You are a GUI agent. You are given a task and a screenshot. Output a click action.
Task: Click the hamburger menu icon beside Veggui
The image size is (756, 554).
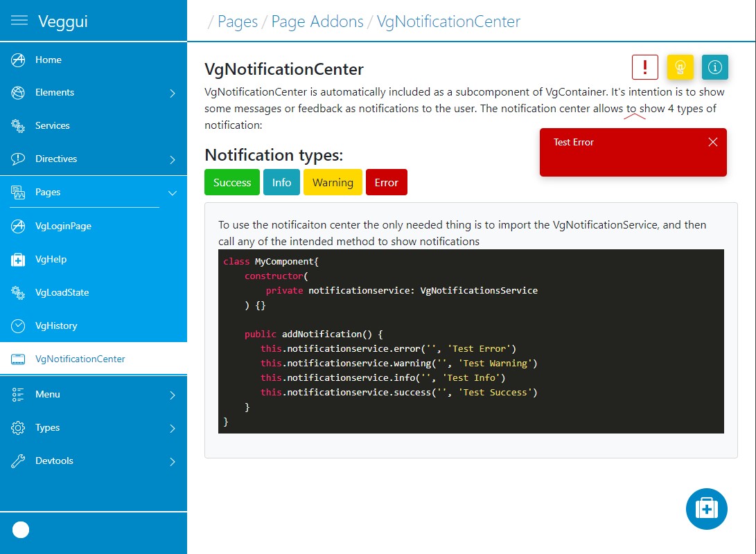click(x=19, y=21)
